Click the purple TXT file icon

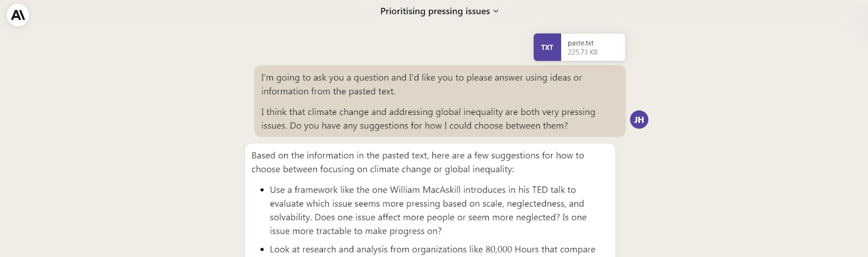point(547,47)
